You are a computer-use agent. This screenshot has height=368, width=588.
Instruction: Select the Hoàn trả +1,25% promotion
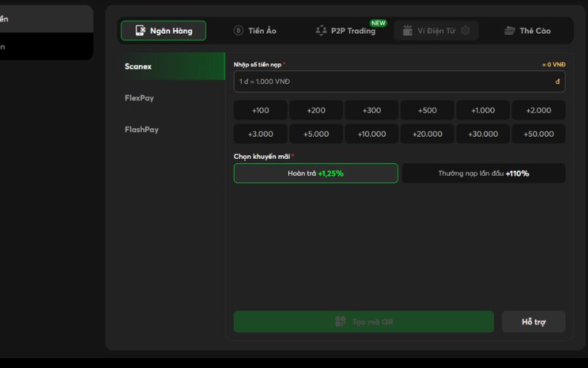[315, 174]
